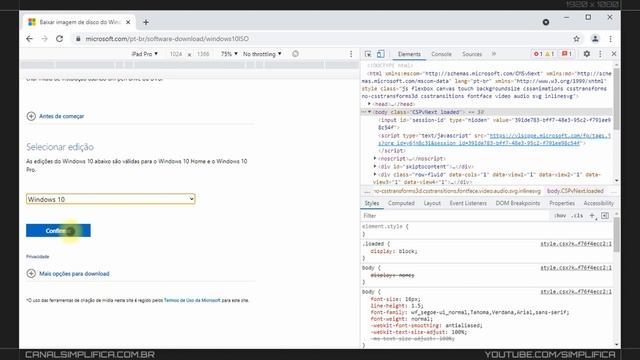Switch to the Elements panel tab
This screenshot has height=360, width=640.
coord(409,54)
